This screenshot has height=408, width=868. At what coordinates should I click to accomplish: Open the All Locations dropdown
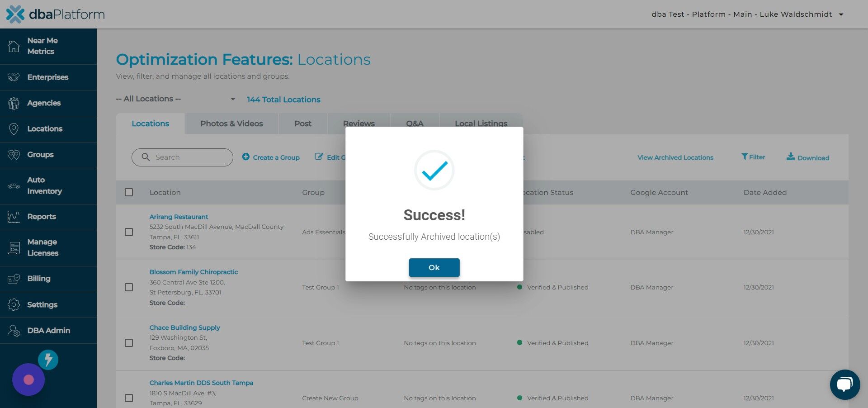coord(176,99)
